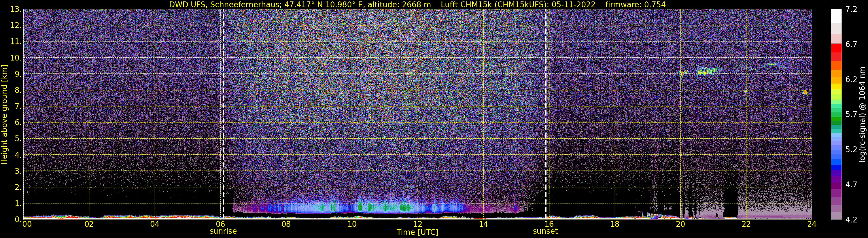Click the colorbar value 7.2
The image size is (868, 238).
(x=851, y=10)
